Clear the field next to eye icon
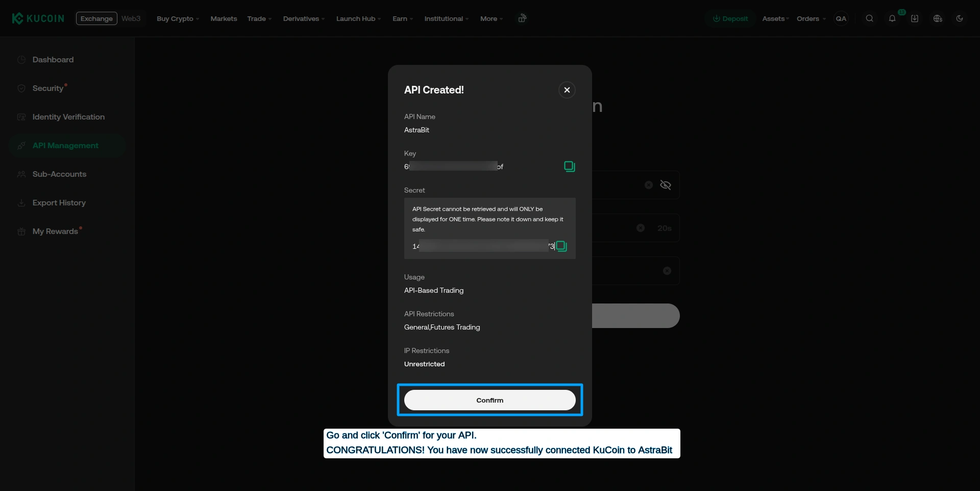The width and height of the screenshot is (980, 491). point(649,185)
